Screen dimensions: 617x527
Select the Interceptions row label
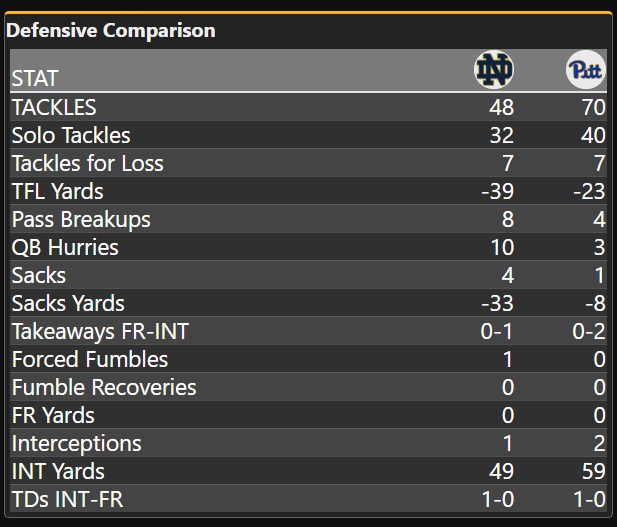pos(77,443)
